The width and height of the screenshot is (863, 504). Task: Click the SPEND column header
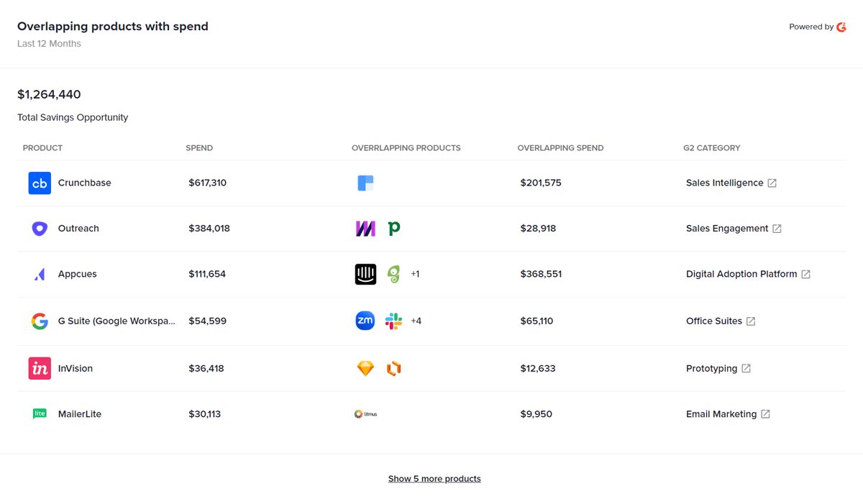click(199, 148)
